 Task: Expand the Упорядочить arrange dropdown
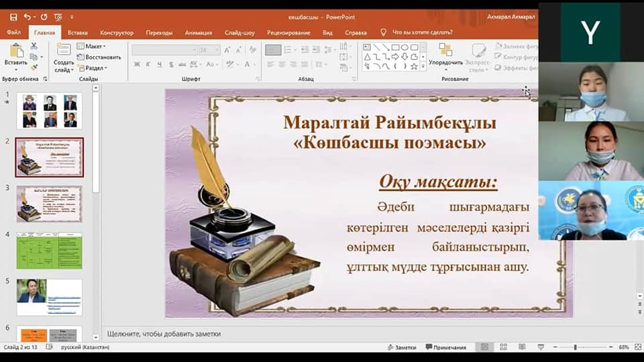point(445,62)
